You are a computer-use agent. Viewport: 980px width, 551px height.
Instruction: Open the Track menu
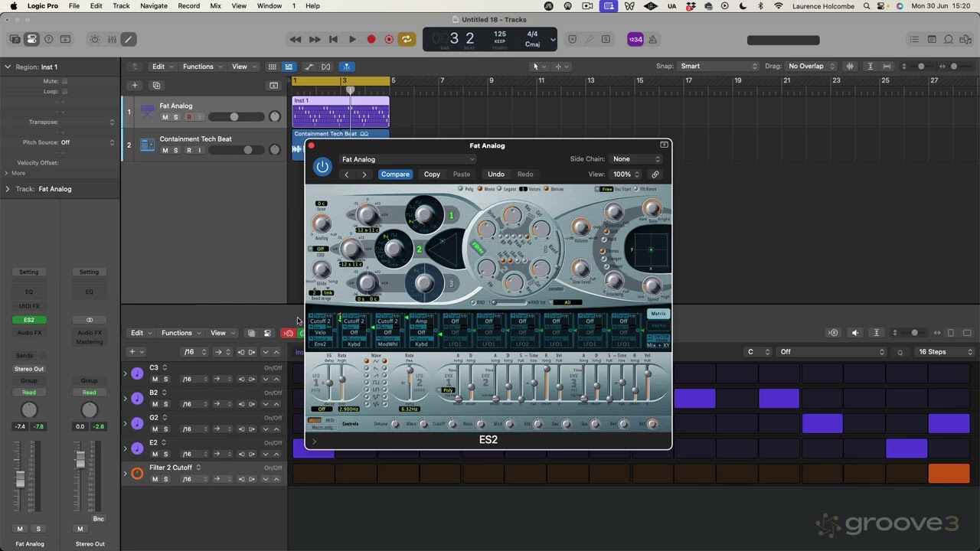121,6
